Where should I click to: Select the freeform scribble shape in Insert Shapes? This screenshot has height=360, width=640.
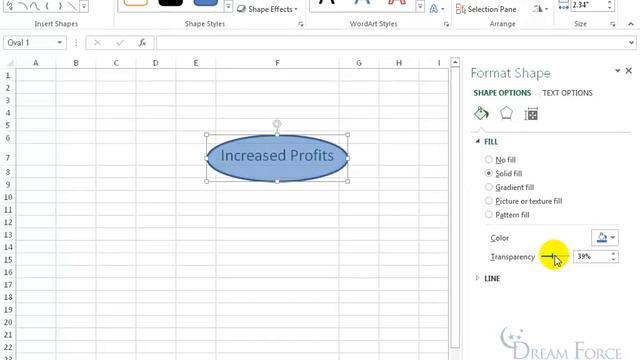pyautogui.click(x=9, y=6)
